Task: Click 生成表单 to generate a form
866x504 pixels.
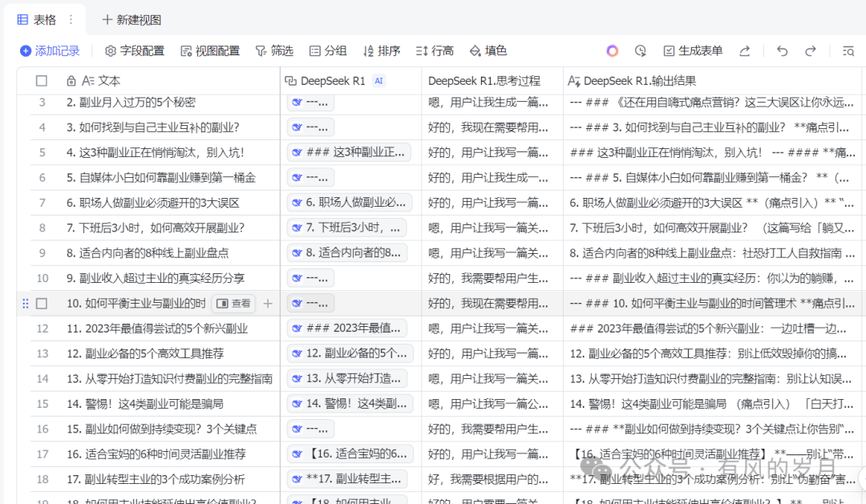Action: (693, 50)
